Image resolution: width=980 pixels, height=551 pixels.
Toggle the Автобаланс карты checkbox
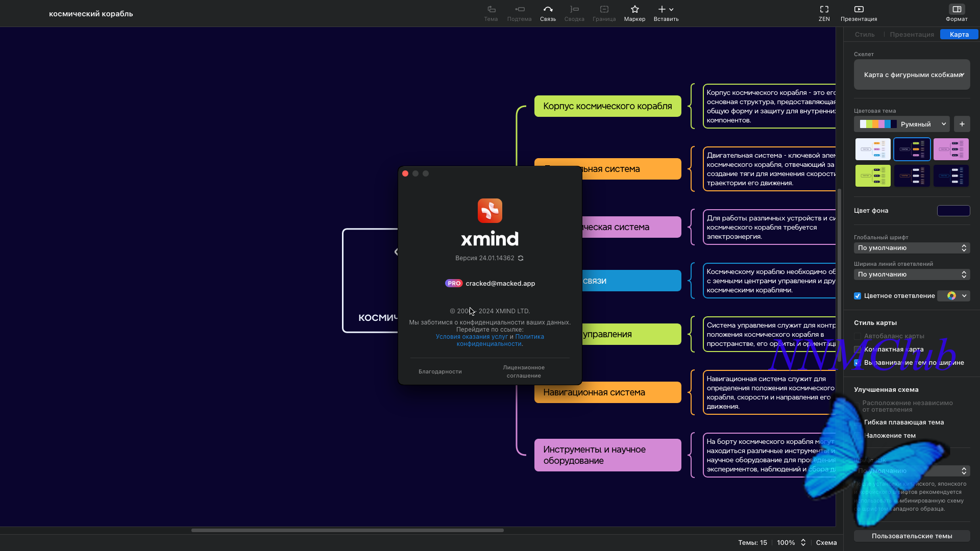point(857,336)
